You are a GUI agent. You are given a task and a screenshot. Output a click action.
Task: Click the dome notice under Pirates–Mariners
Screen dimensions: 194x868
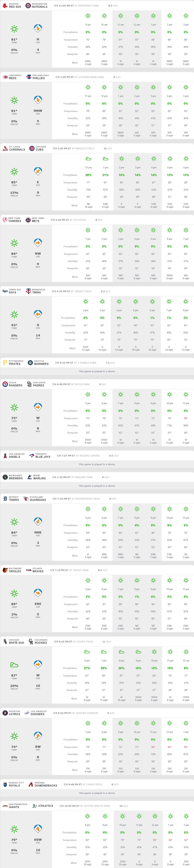(97, 371)
